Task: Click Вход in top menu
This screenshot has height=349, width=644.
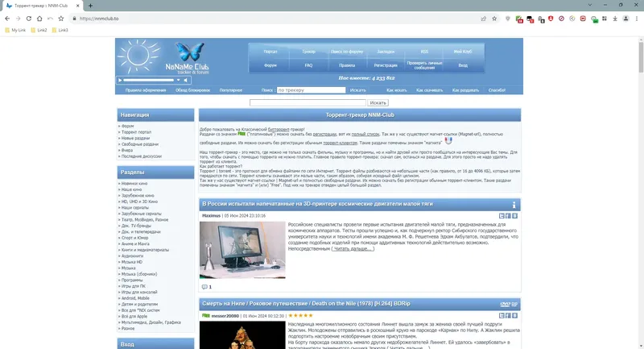Action: tap(463, 65)
